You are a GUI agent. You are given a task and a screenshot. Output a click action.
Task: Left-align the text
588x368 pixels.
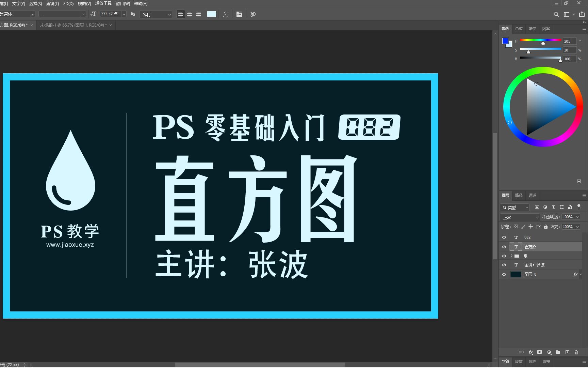click(x=180, y=14)
